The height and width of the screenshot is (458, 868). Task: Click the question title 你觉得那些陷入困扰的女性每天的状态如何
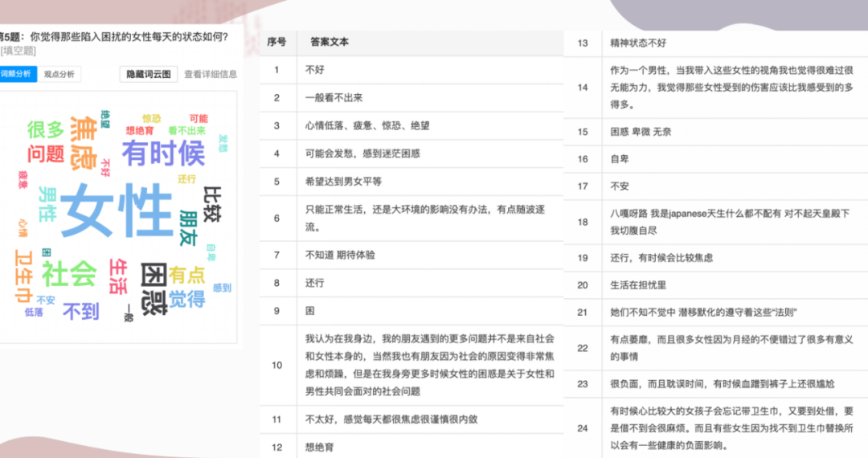point(129,37)
